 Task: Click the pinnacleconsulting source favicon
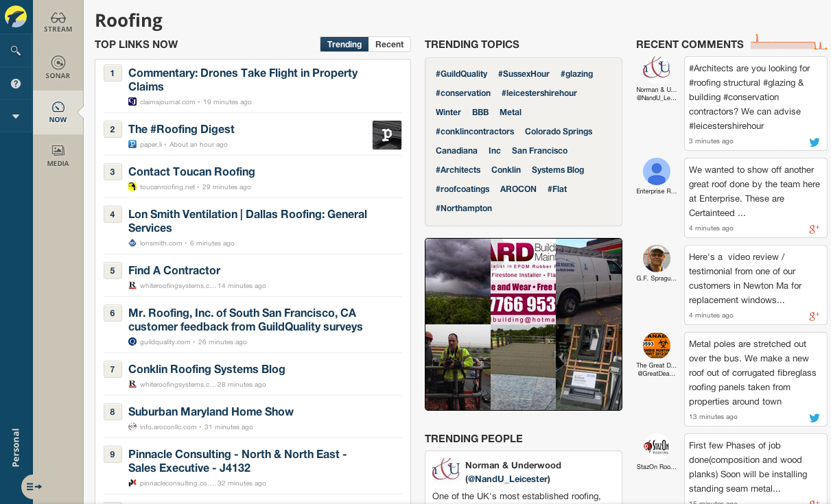132,483
